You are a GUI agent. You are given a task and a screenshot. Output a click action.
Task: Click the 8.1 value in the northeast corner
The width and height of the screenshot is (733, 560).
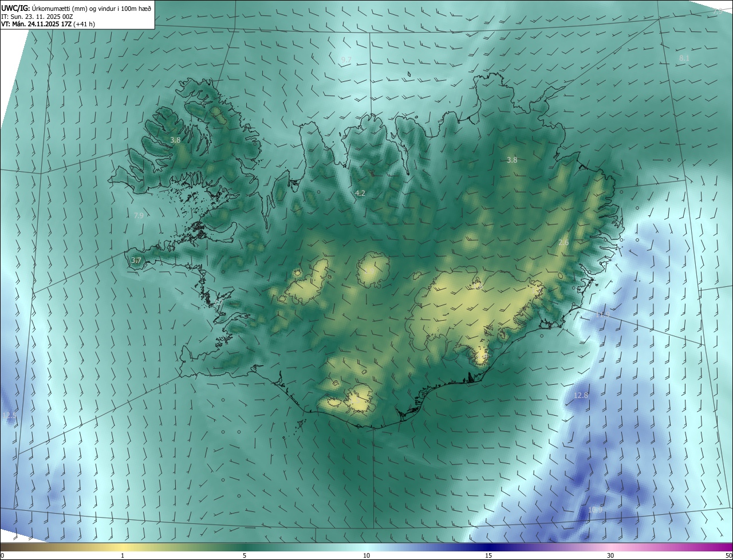[684, 58]
